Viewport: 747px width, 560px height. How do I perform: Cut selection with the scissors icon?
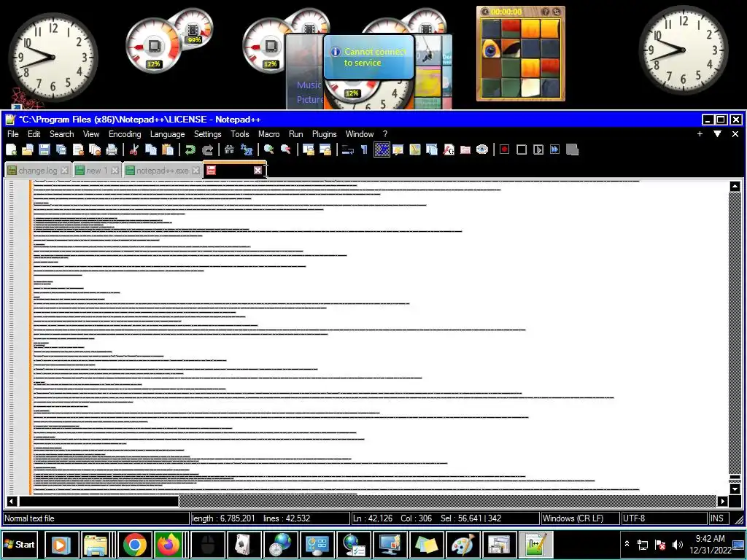pyautogui.click(x=134, y=150)
